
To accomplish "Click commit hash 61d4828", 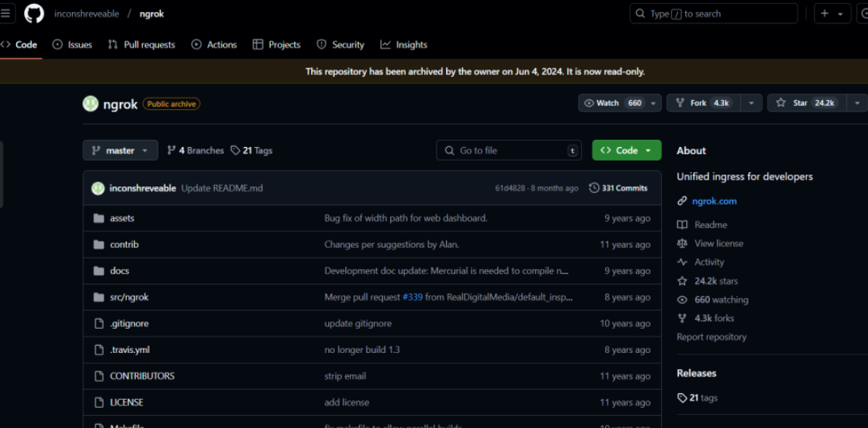I will click(511, 189).
